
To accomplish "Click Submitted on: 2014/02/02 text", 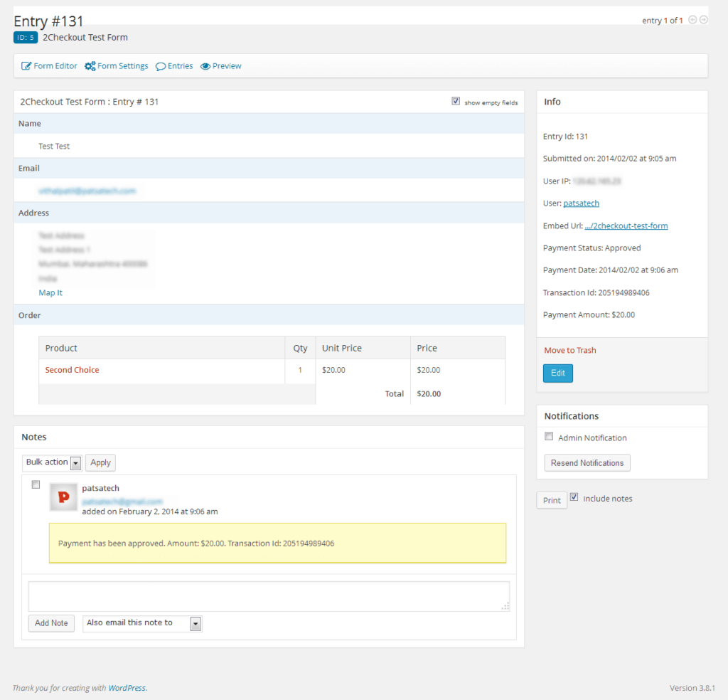I will pyautogui.click(x=609, y=159).
